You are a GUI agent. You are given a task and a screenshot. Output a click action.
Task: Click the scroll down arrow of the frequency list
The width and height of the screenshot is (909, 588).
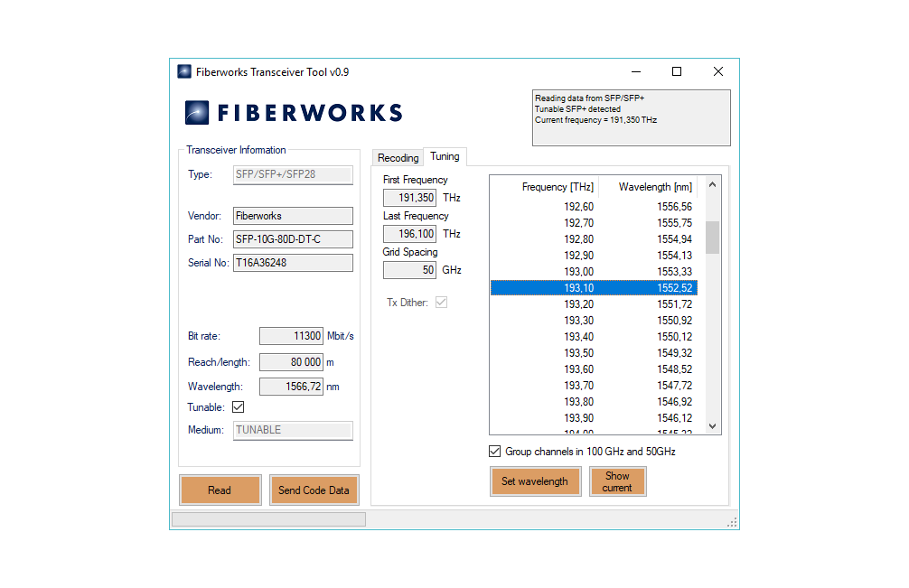[713, 426]
